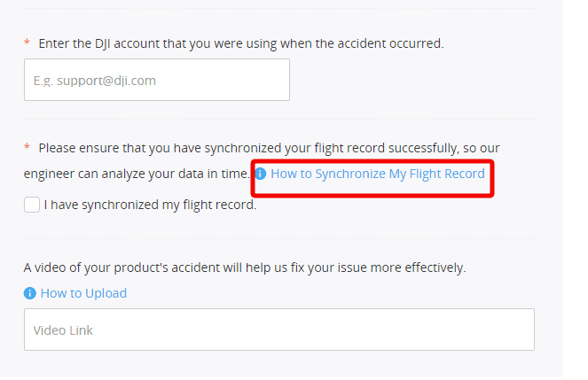Click the info icon beside How to Upload
Image resolution: width=588 pixels, height=380 pixels.
30,293
